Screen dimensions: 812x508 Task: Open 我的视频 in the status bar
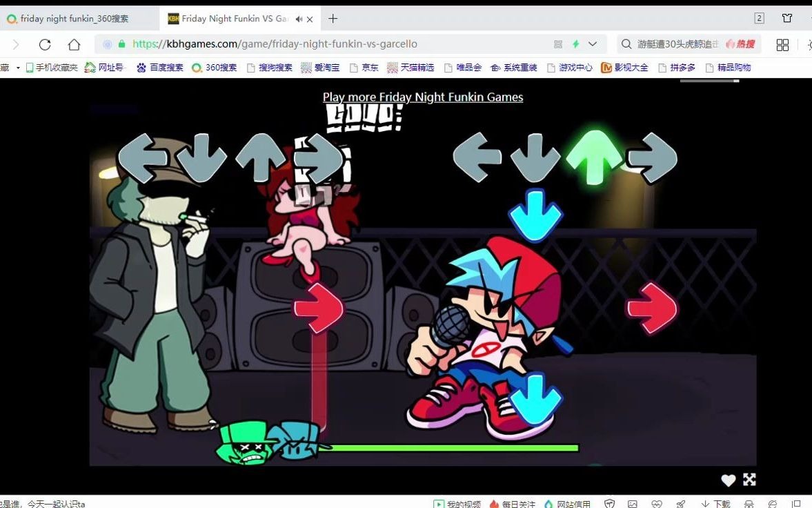point(457,503)
